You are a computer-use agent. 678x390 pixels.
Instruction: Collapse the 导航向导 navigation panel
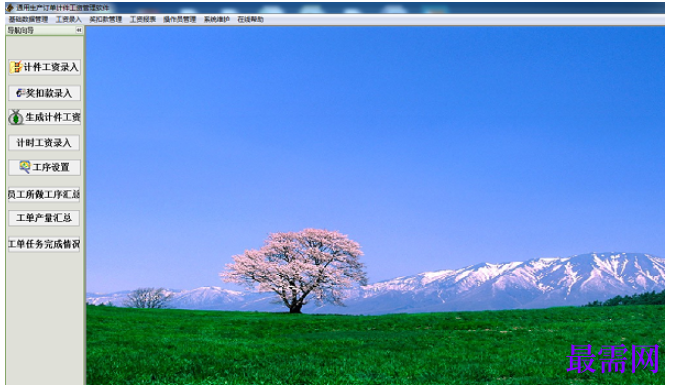coord(79,30)
